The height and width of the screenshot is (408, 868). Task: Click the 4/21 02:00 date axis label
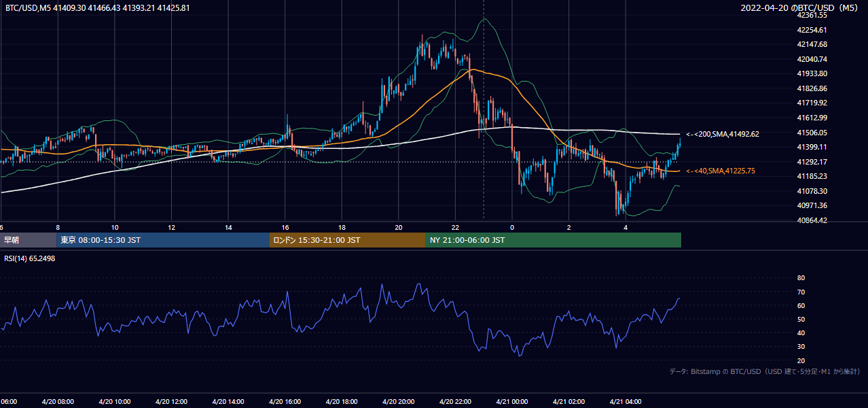[570, 402]
